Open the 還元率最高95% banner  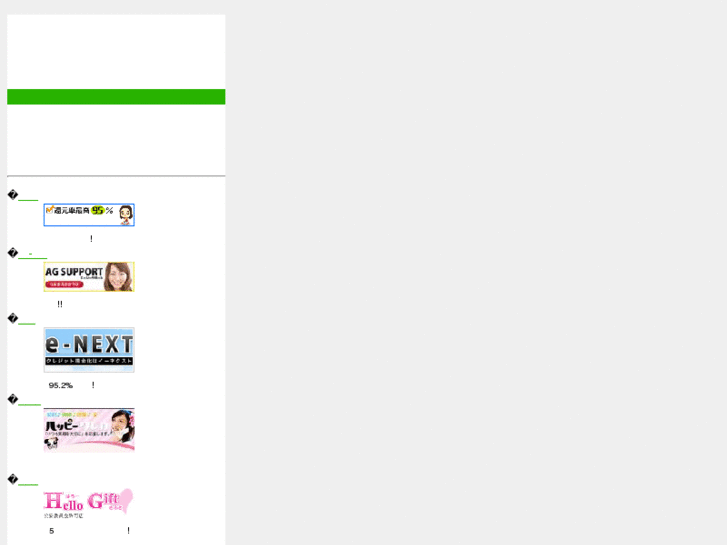(89, 215)
